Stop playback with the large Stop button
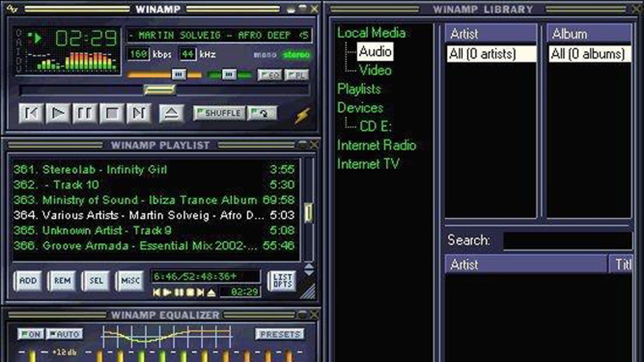 click(x=111, y=113)
